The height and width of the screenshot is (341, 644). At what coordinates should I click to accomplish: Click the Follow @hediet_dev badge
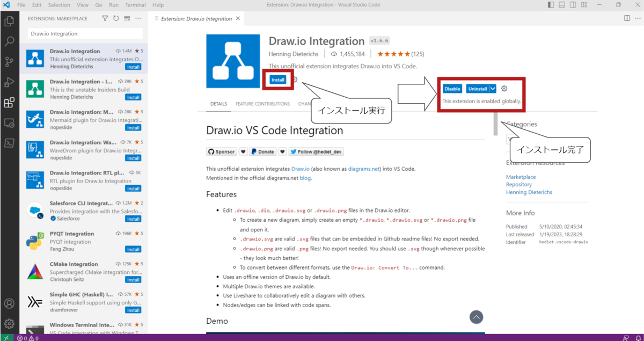point(316,152)
